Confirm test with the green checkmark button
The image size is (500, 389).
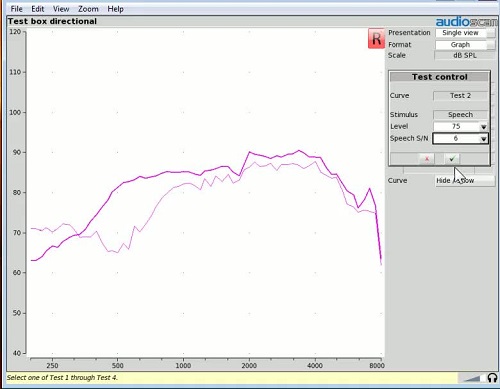click(x=452, y=159)
